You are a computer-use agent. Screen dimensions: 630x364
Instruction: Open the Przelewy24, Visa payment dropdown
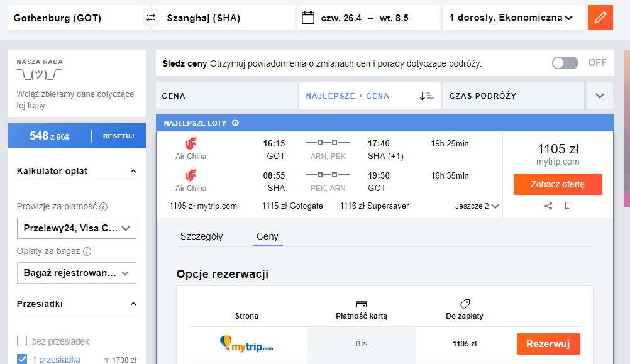(77, 228)
